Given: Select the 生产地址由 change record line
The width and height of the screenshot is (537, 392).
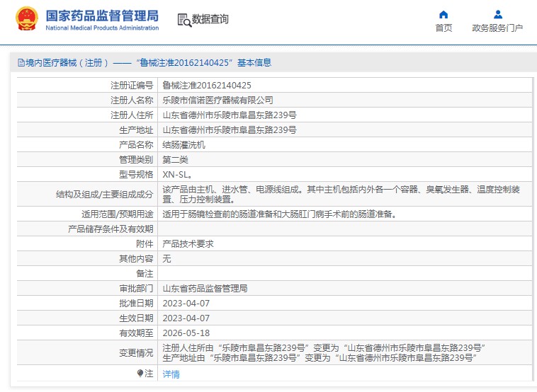Looking at the screenshot, I should [x=320, y=358].
